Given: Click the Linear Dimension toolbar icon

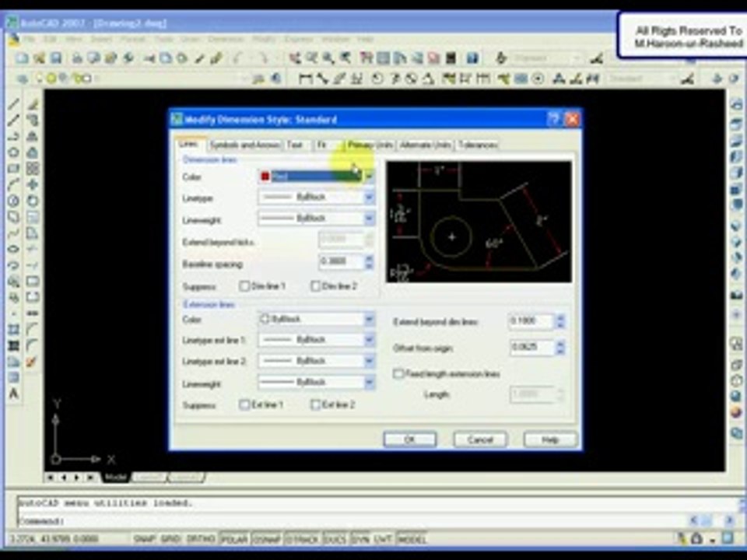Looking at the screenshot, I should [305, 79].
